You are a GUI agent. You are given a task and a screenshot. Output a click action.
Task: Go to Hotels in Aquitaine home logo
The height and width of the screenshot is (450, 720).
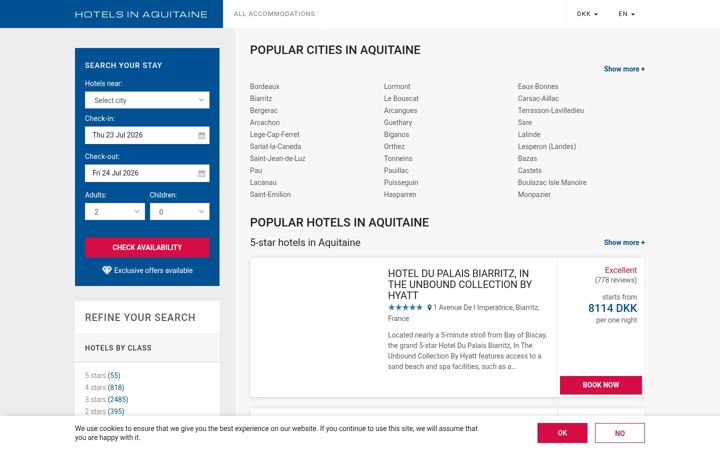tap(141, 14)
